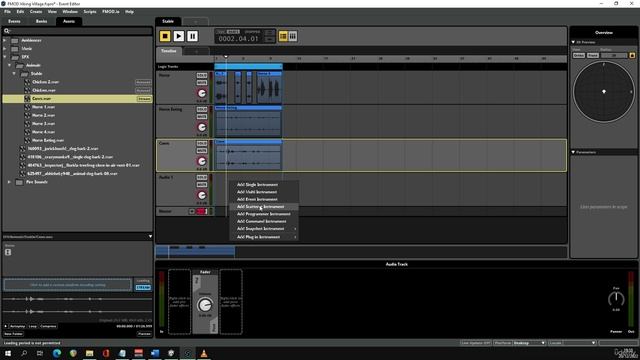Collapse the Stable folder arrow
The width and height of the screenshot is (640, 360).
pos(14,73)
